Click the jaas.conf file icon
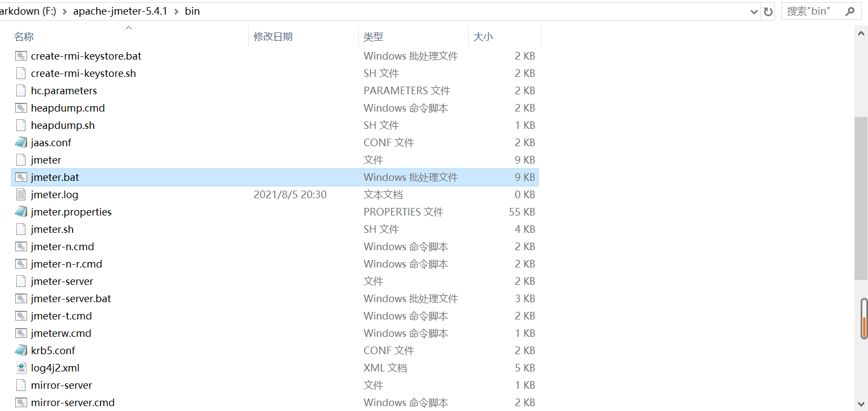The image size is (868, 411). (x=21, y=142)
